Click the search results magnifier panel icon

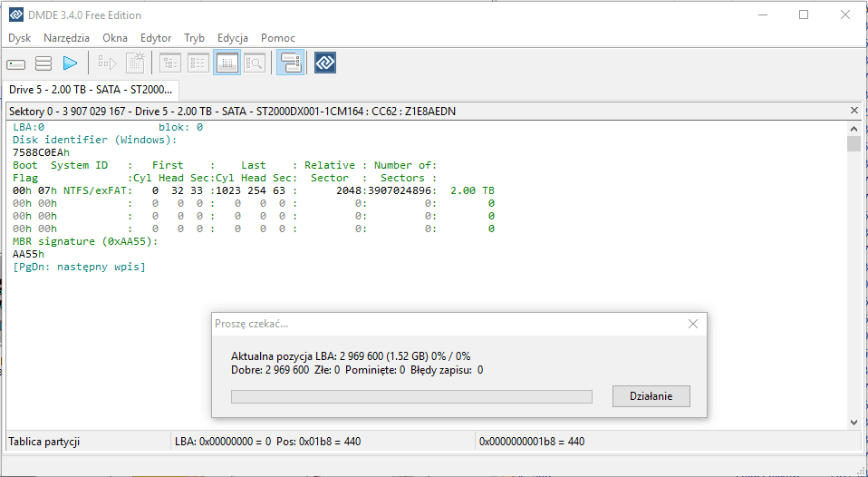(255, 63)
